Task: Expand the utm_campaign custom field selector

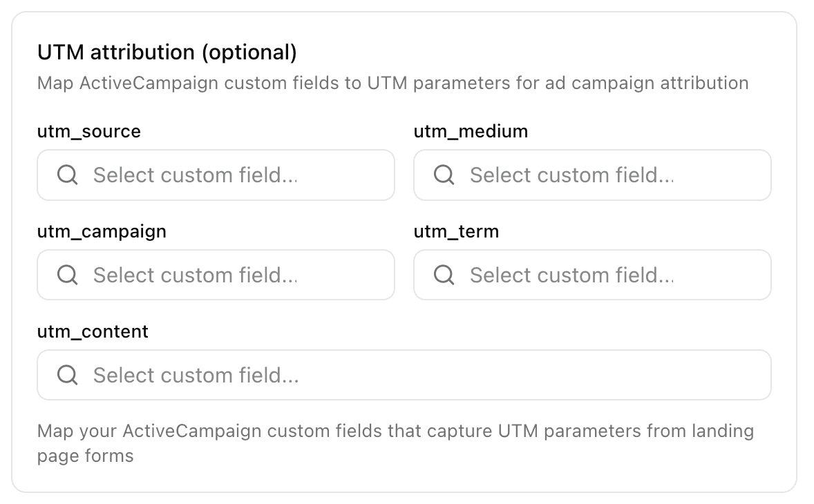Action: point(216,275)
